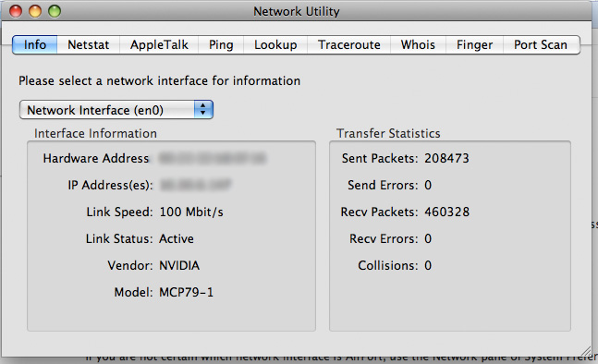Open the Network Interface (en0) dropdown
Viewport: 598px width, 364px height.
coord(116,110)
